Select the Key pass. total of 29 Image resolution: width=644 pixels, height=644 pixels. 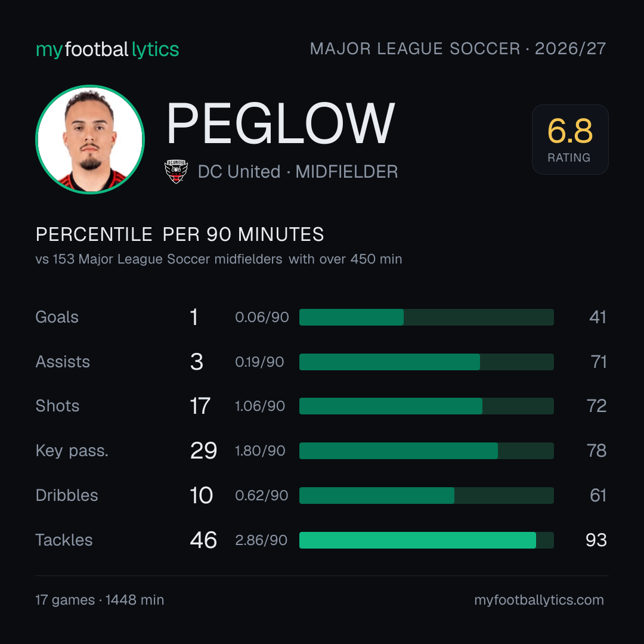203,451
